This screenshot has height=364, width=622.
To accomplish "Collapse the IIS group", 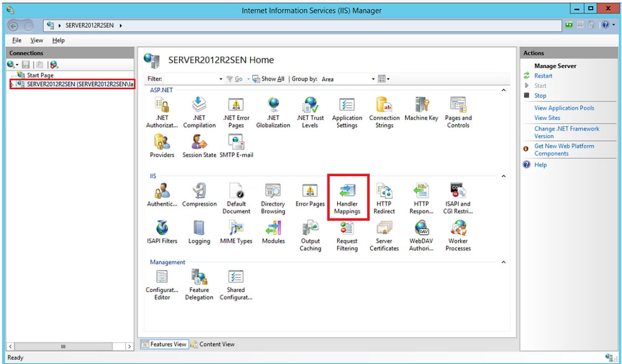I will click(x=503, y=176).
